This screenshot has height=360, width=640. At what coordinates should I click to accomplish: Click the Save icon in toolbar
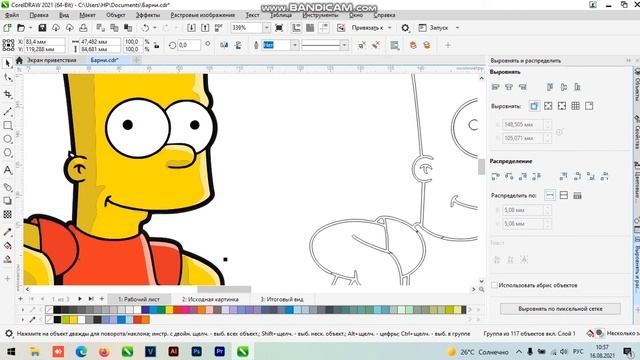coord(42,28)
